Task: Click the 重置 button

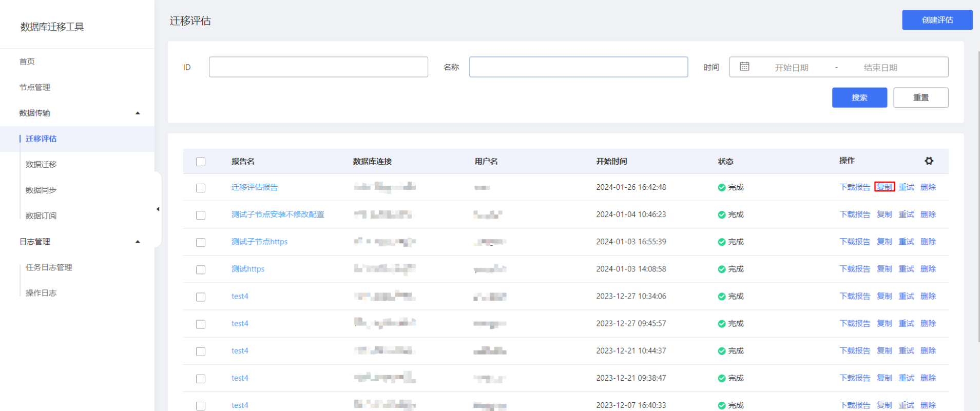Action: (x=921, y=97)
